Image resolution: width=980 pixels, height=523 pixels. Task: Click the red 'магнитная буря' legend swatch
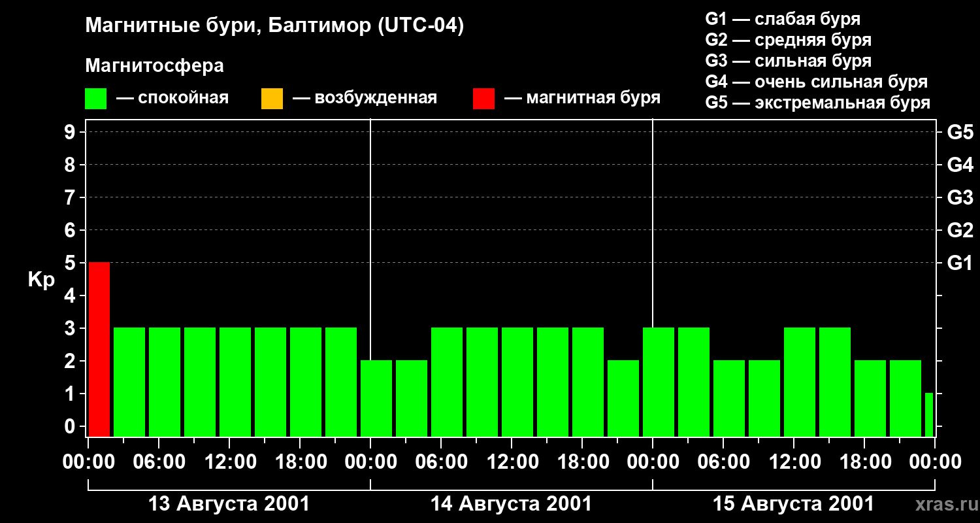click(483, 99)
